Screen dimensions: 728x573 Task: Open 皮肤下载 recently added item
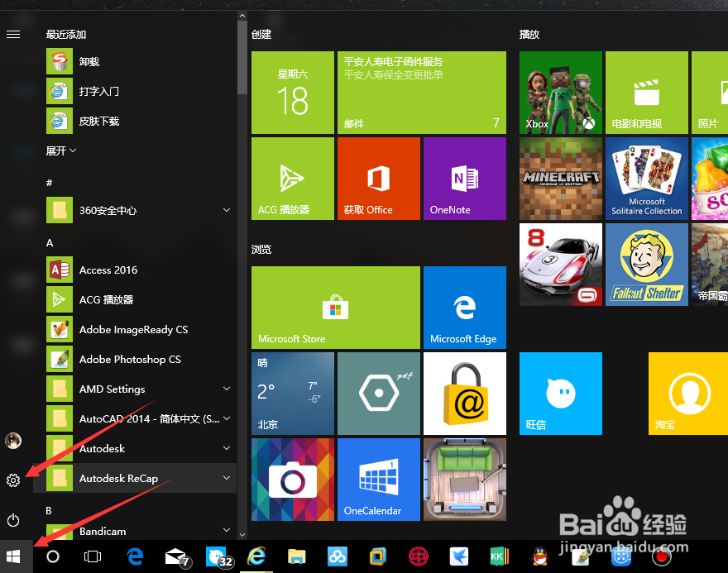click(x=141, y=121)
